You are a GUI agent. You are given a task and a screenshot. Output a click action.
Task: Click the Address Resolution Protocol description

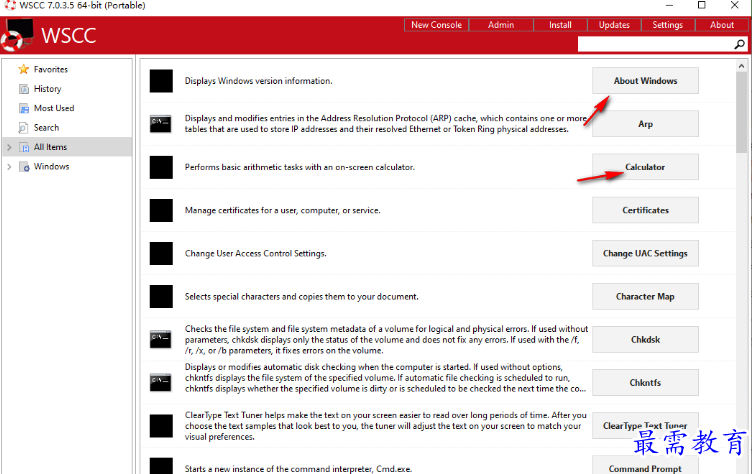[x=386, y=124]
